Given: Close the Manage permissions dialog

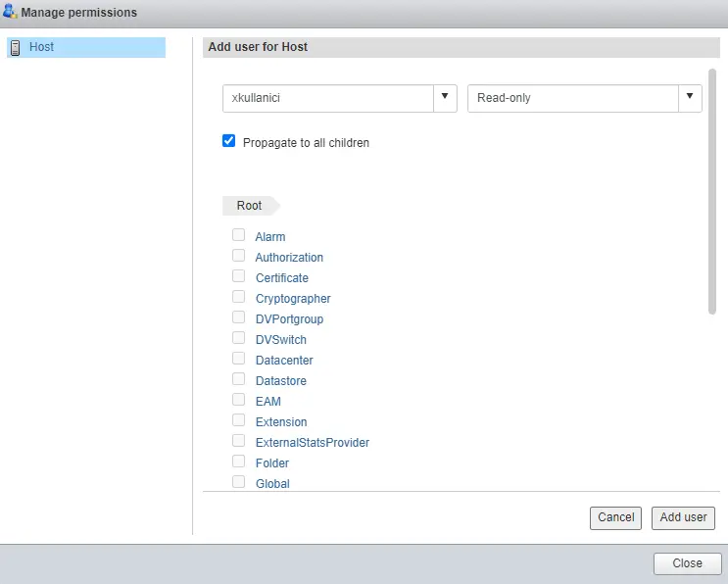Looking at the screenshot, I should pos(687,563).
